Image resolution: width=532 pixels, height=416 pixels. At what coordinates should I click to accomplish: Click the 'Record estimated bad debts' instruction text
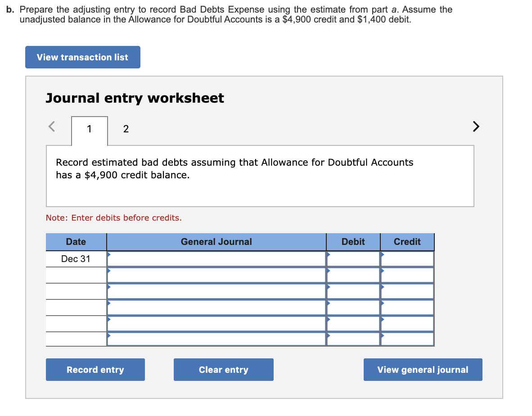234,169
